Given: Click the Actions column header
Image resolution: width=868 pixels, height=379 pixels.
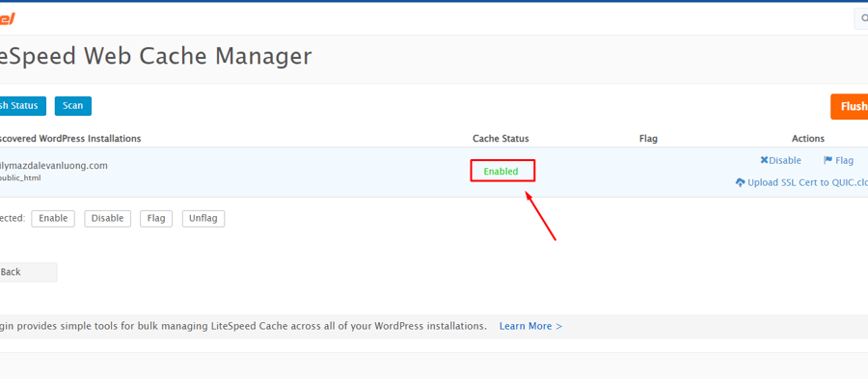Looking at the screenshot, I should click(x=807, y=138).
